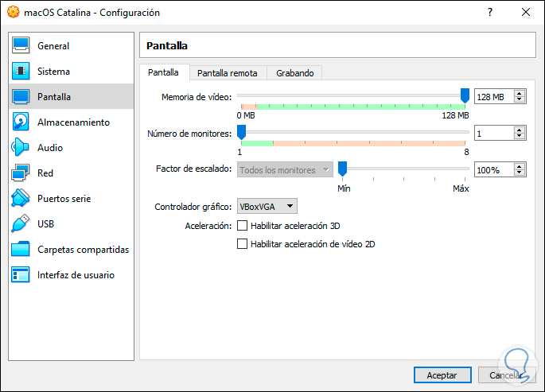Click the Factor de escalado slider handle
This screenshot has height=392, width=545.
click(342, 169)
